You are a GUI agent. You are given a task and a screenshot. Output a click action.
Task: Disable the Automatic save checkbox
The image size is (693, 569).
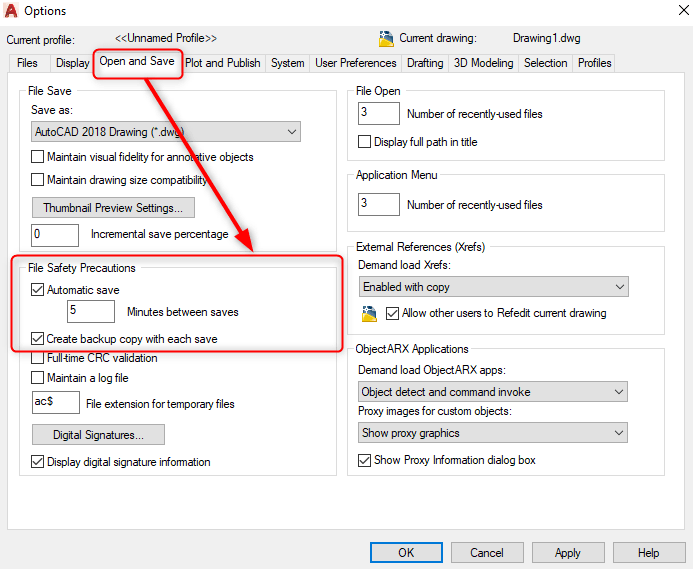pyautogui.click(x=38, y=290)
